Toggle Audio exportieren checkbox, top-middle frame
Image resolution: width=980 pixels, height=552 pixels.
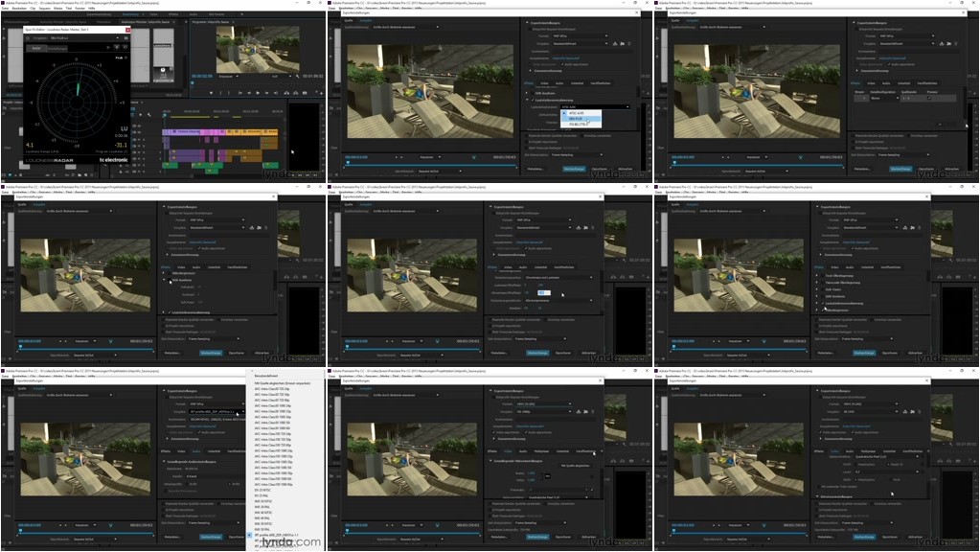562,64
